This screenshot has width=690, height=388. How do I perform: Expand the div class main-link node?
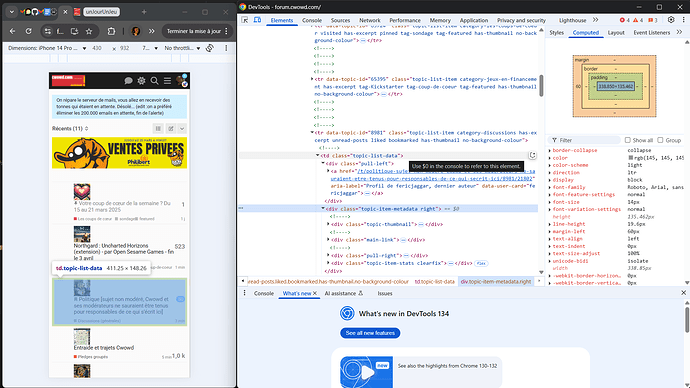coord(328,240)
